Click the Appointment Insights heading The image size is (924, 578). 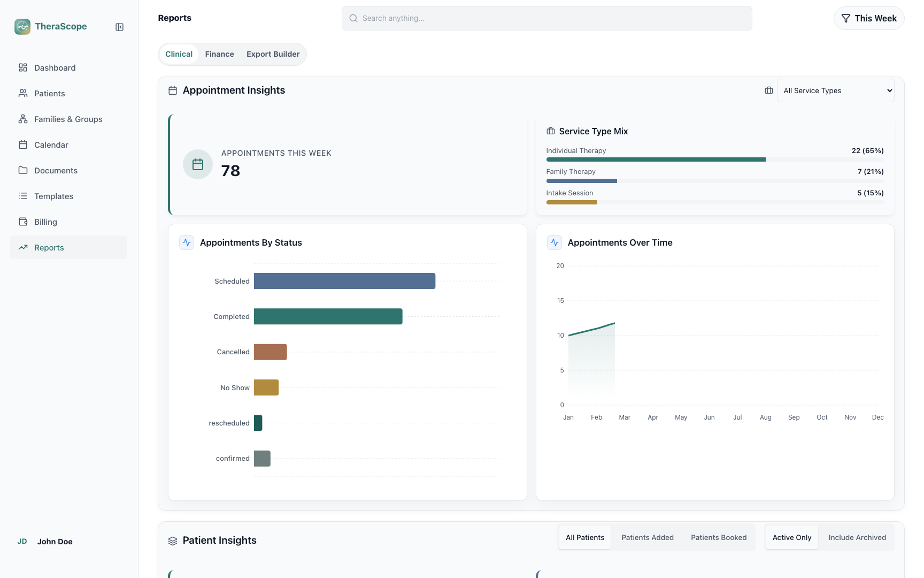click(234, 90)
